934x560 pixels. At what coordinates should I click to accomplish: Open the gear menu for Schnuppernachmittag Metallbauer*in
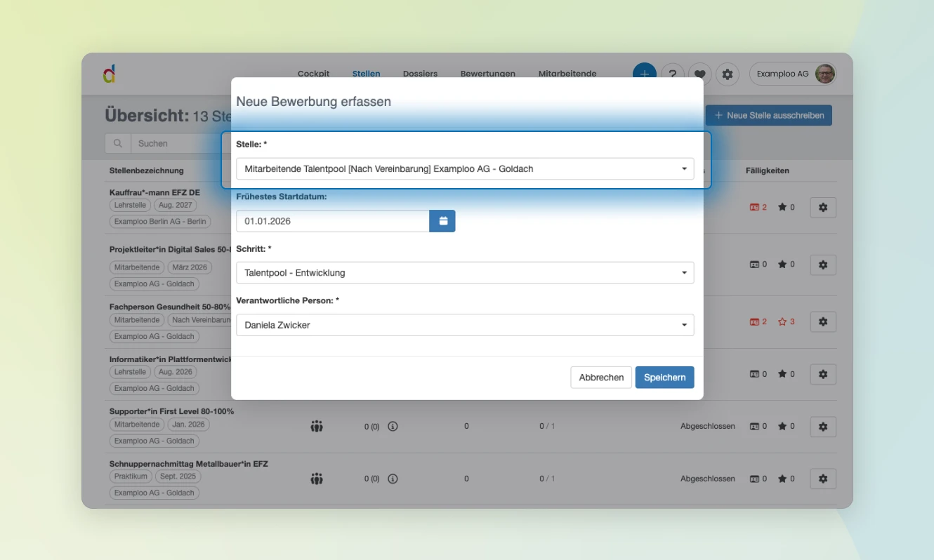tap(823, 479)
